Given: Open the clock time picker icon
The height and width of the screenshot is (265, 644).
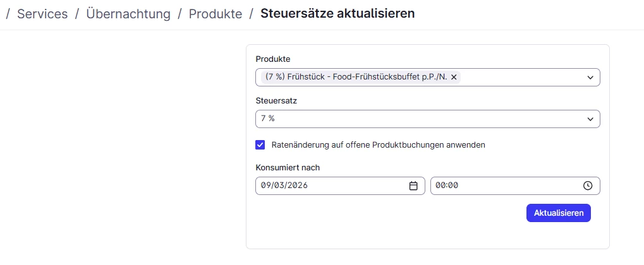Looking at the screenshot, I should click(587, 186).
